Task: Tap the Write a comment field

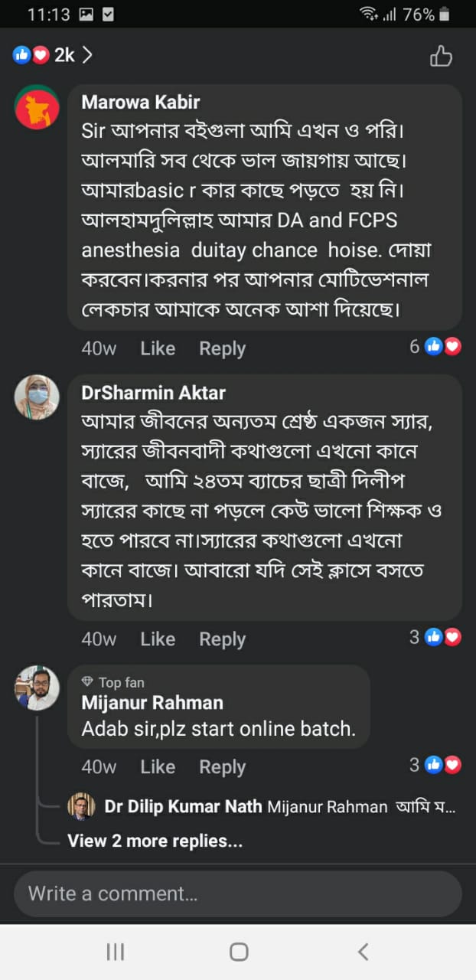Action: click(x=237, y=893)
